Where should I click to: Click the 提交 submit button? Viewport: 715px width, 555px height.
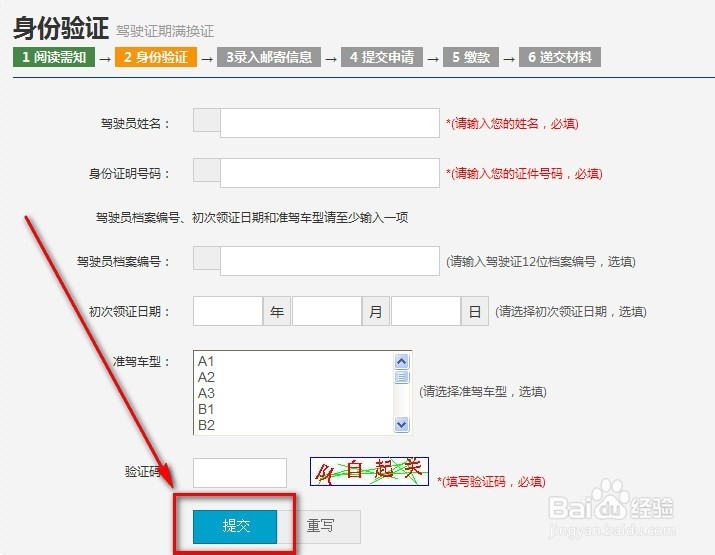click(235, 526)
